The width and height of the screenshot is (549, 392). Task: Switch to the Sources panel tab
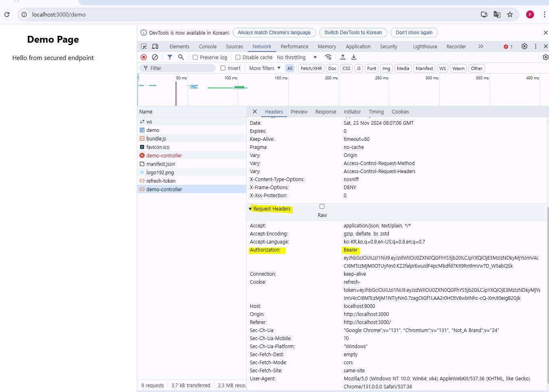pos(234,46)
